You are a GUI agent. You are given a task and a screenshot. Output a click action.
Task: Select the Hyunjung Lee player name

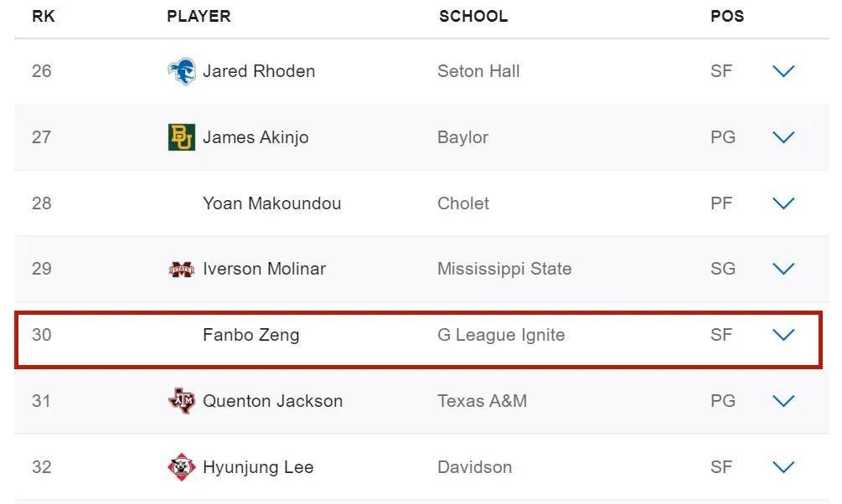[x=258, y=467]
